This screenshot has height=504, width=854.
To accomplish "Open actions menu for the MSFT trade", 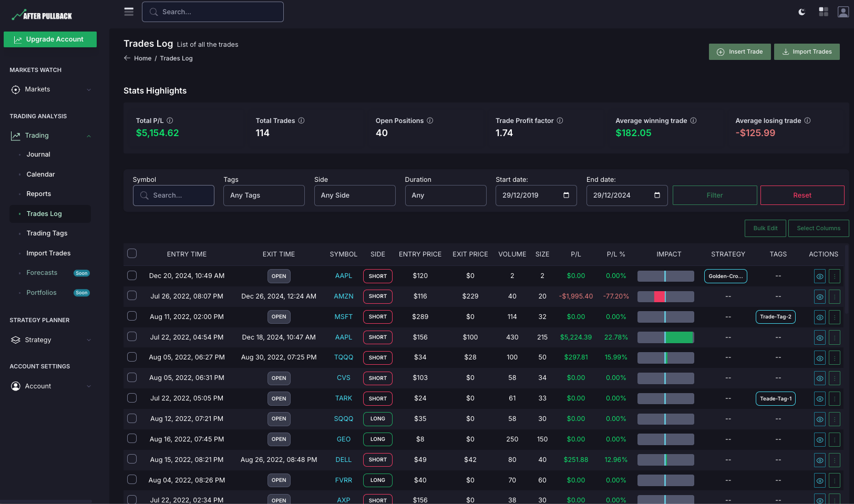I will click(835, 317).
